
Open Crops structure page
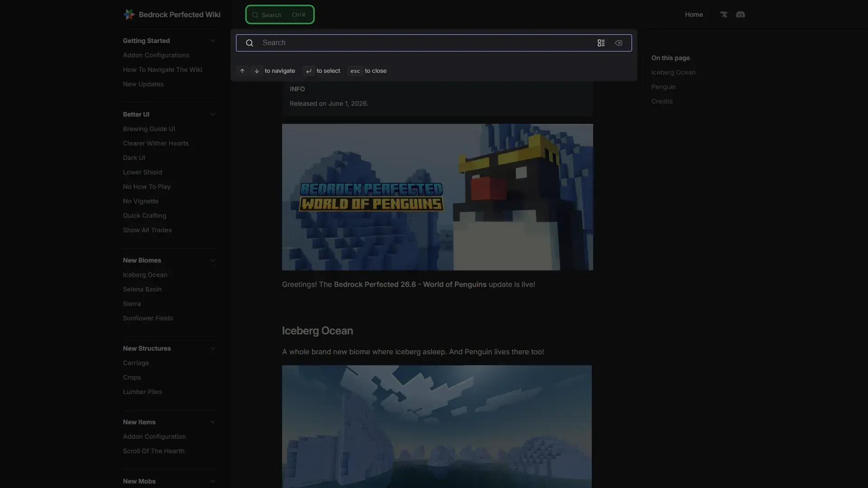click(x=132, y=377)
